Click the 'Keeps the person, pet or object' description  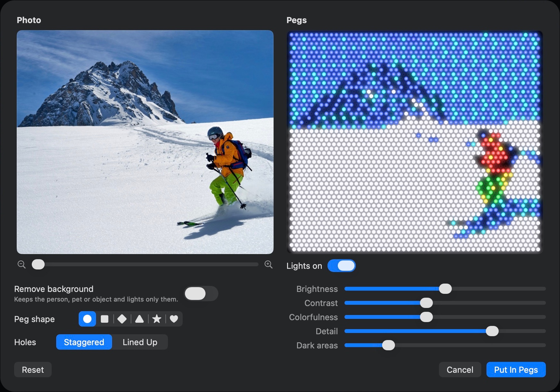click(x=96, y=299)
